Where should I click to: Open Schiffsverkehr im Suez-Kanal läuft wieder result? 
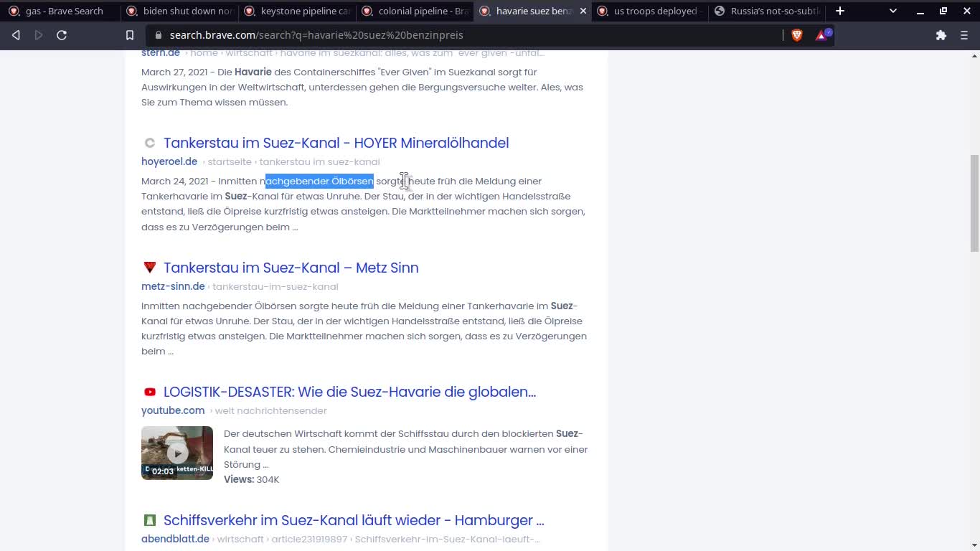click(x=354, y=520)
